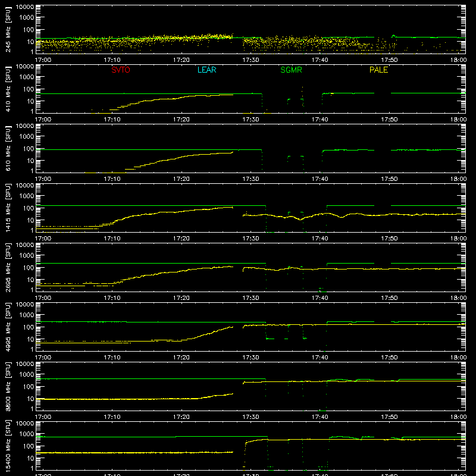Click 17:20 tick under the 2695 MHz panel
This screenshot has height=476, width=476.
click(x=181, y=298)
